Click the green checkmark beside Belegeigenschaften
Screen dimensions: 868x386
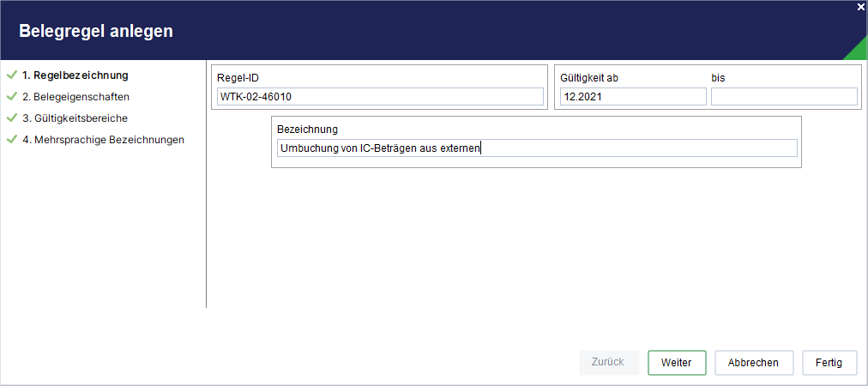pyautogui.click(x=12, y=96)
